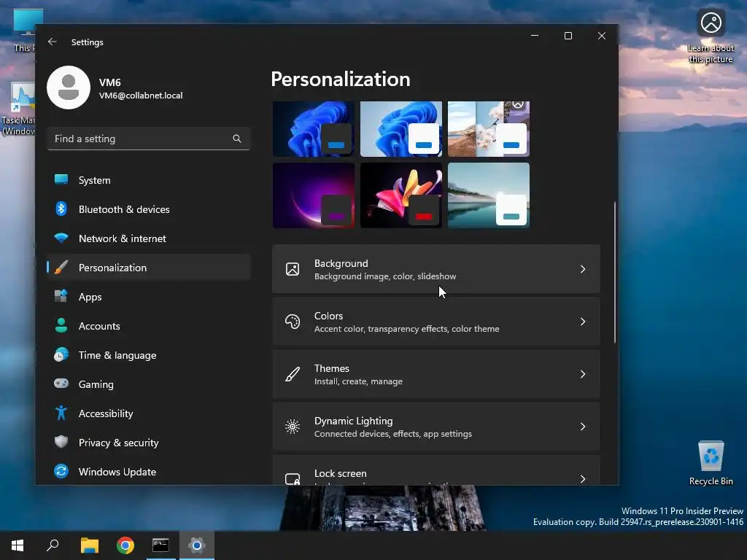Click the Themes brush icon
The width and height of the screenshot is (747, 560).
tap(293, 374)
